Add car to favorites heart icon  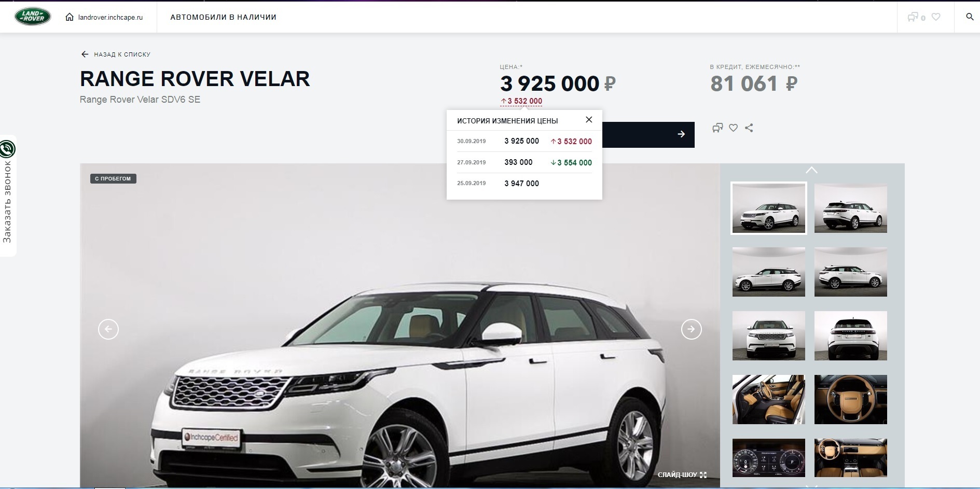point(733,128)
